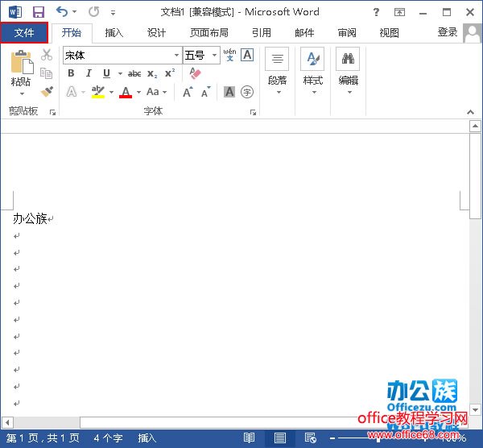Open the phonetic guide (wén) tool
This screenshot has height=448, width=483.
pos(229,55)
